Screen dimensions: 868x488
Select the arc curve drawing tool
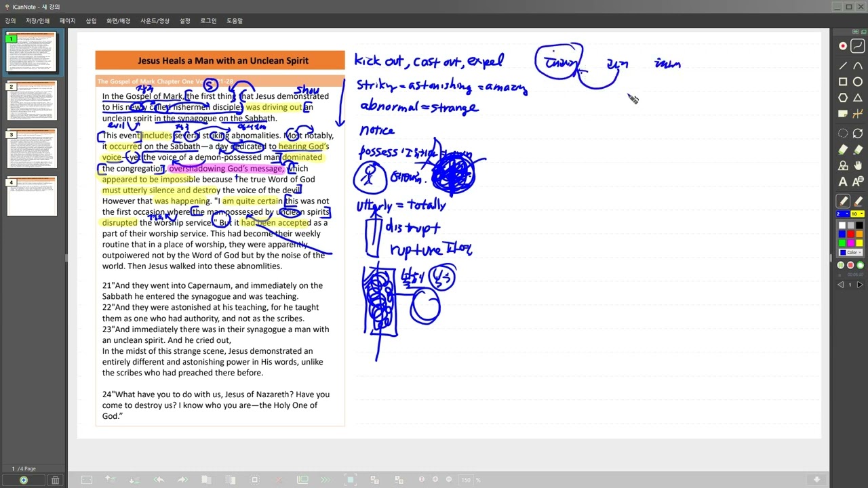858,66
